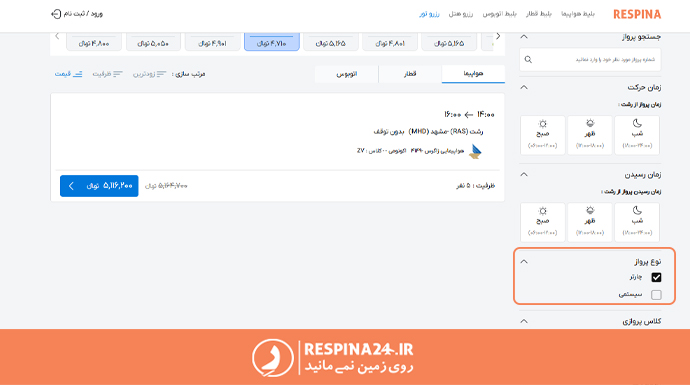690x385 pixels.
Task: Uncheck the چارتر flight type checkbox
Action: 656,277
